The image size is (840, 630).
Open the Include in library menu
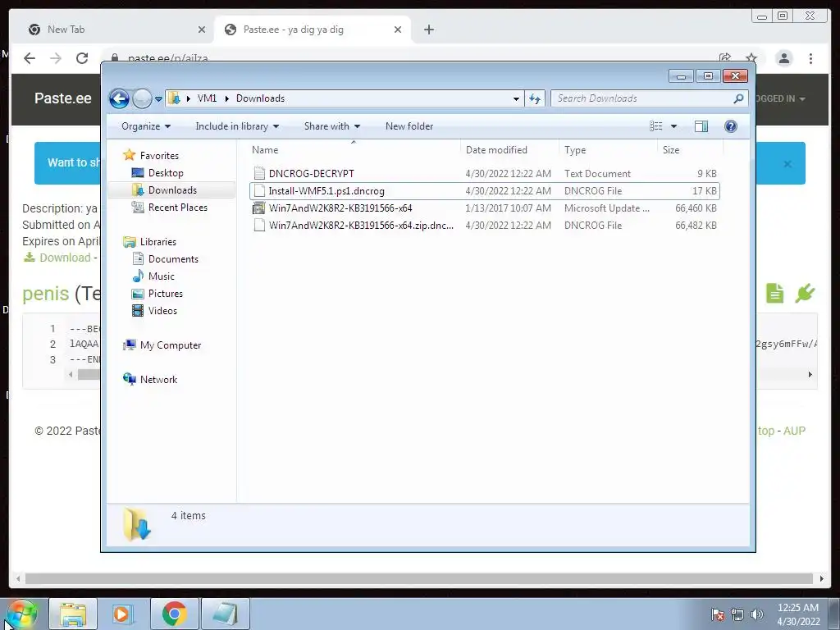(237, 126)
